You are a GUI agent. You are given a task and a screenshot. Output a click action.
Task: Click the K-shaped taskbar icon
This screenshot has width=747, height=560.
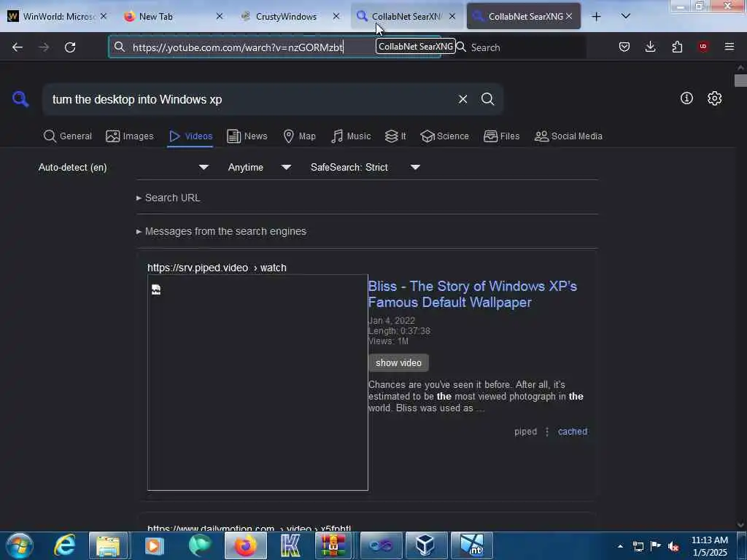(290, 545)
